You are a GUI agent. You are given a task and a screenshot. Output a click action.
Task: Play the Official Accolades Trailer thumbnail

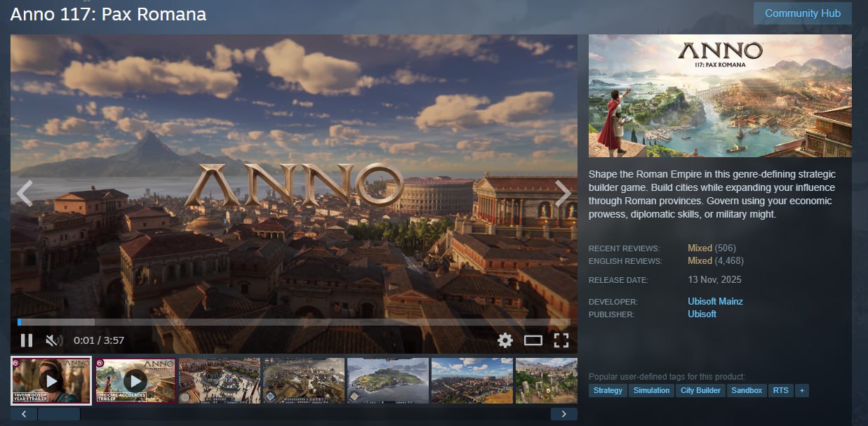coord(135,380)
